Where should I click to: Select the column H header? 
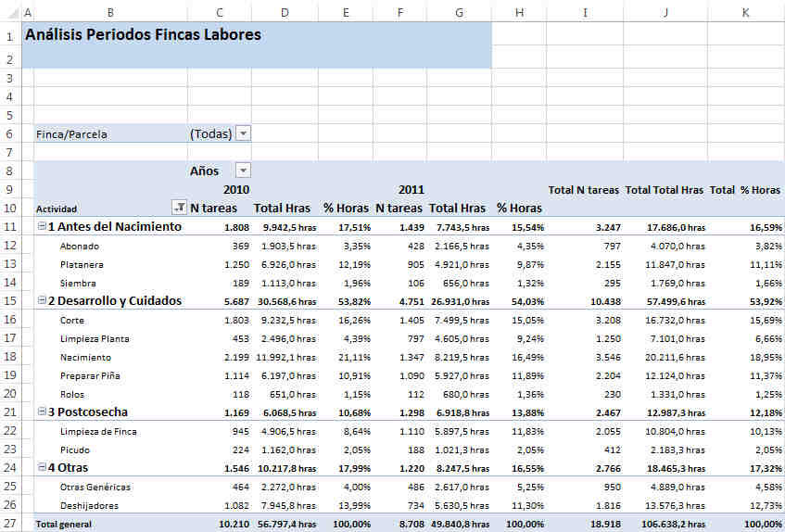click(518, 12)
